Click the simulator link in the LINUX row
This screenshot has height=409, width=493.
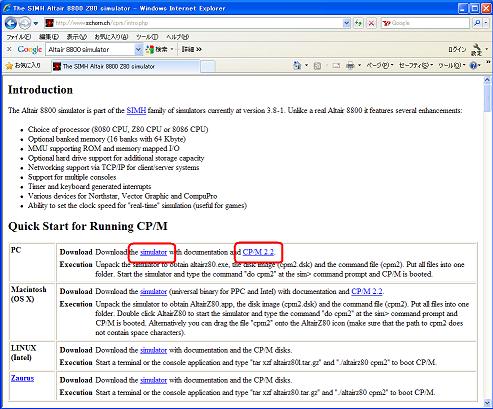(153, 350)
